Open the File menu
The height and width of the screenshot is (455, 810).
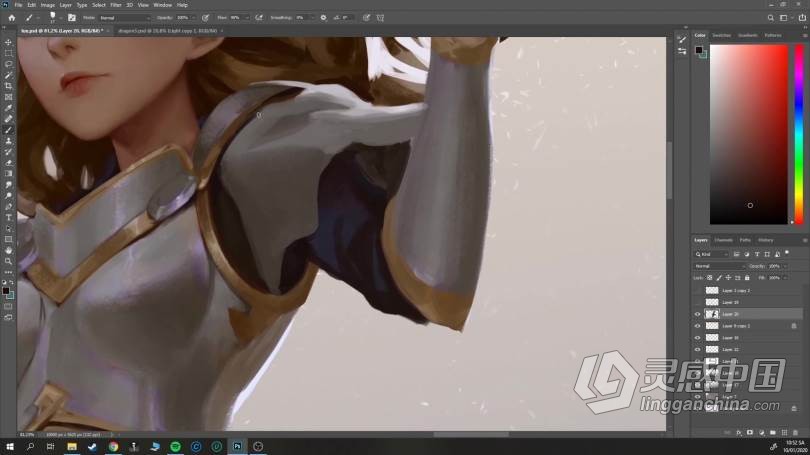click(x=18, y=5)
